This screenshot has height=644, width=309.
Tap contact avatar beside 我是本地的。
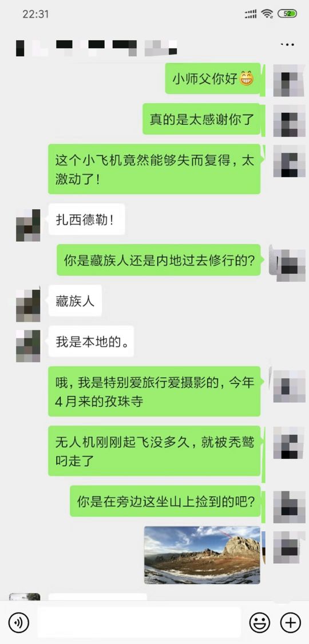coord(28,346)
